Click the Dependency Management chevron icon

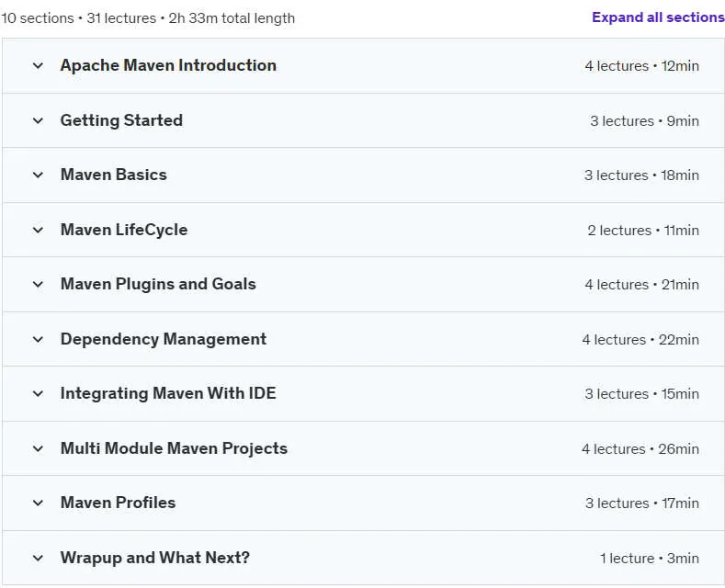coord(38,339)
